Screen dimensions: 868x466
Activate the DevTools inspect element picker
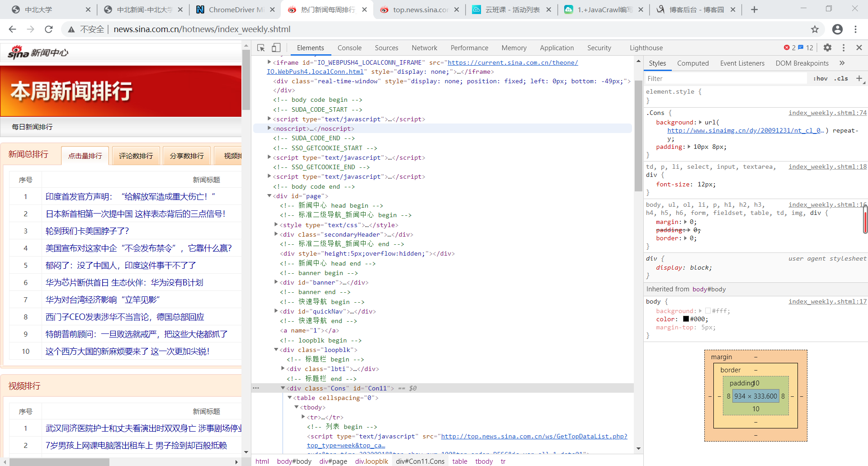coord(261,48)
